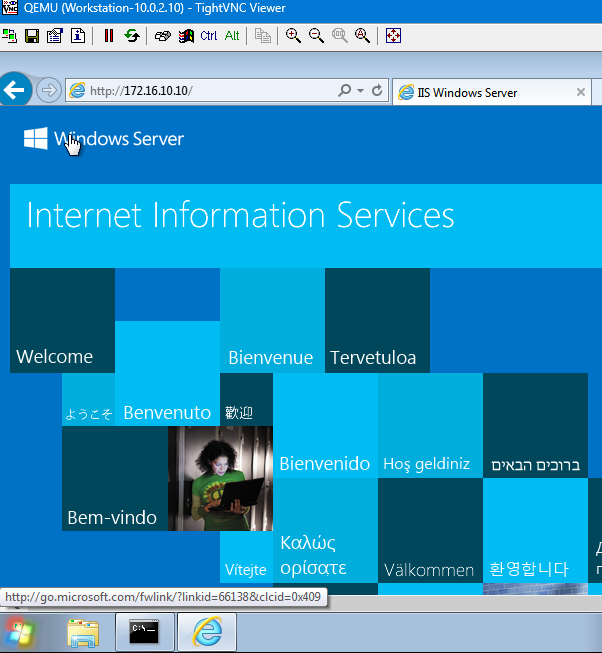This screenshot has height=653, width=602.
Task: Select the IIS Windows Server tab
Action: [480, 92]
